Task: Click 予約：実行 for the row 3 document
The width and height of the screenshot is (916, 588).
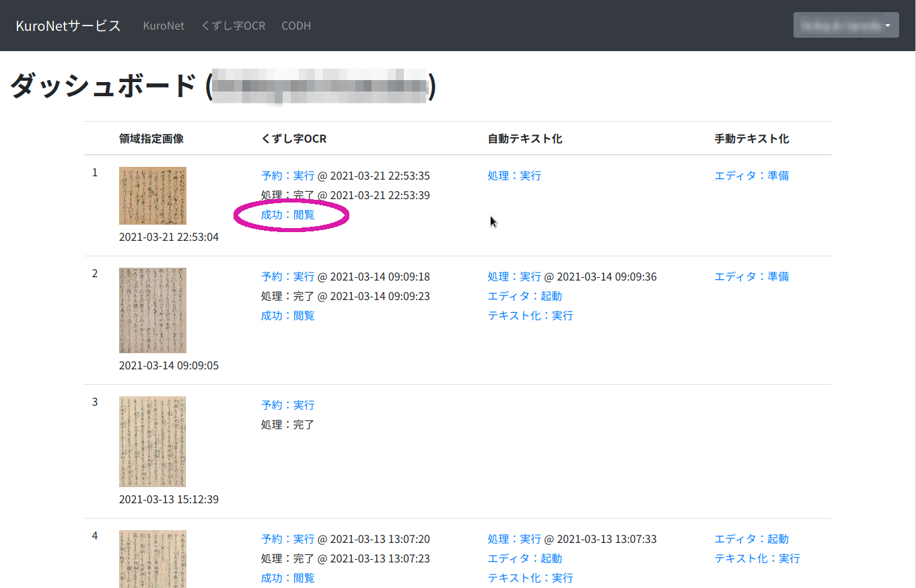Action: click(x=287, y=404)
